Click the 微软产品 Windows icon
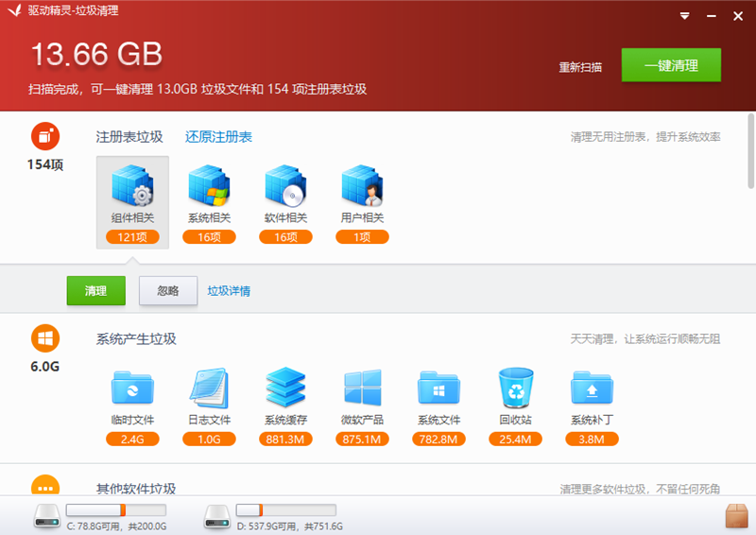The image size is (756, 535). [x=362, y=388]
